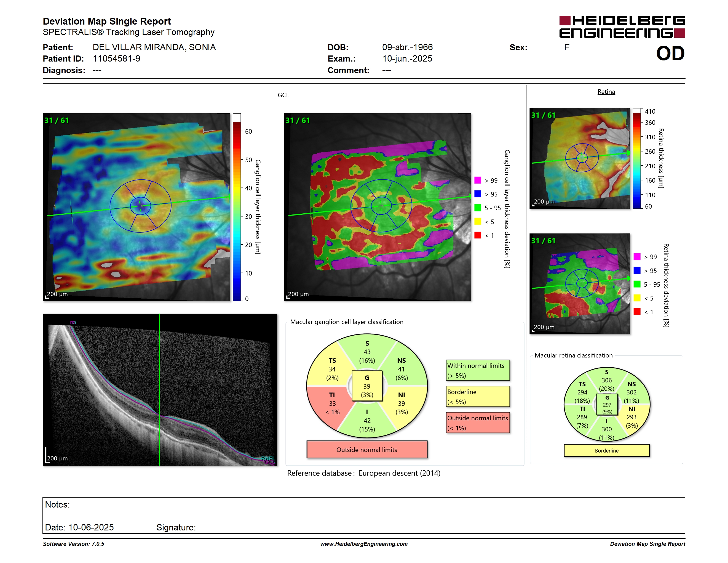728x563 pixels.
Task: Click the Macular ganglion cell layer classification heading
Action: point(347,322)
